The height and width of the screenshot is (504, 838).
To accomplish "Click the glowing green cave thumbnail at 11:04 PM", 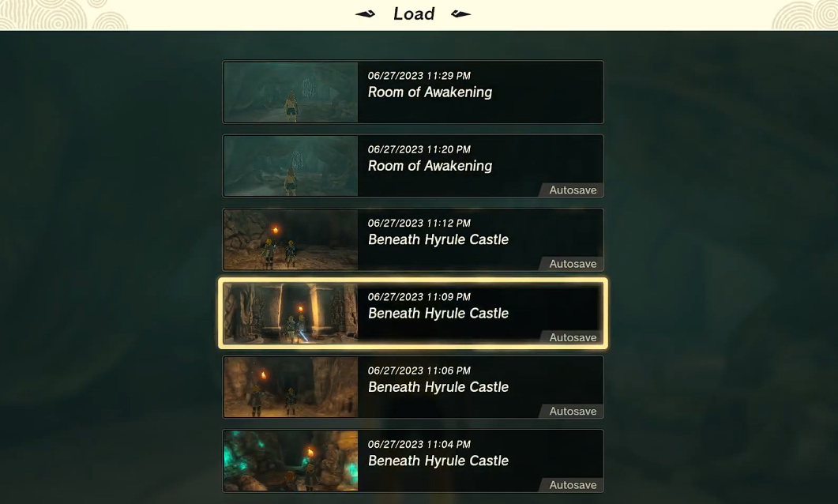I will click(291, 461).
